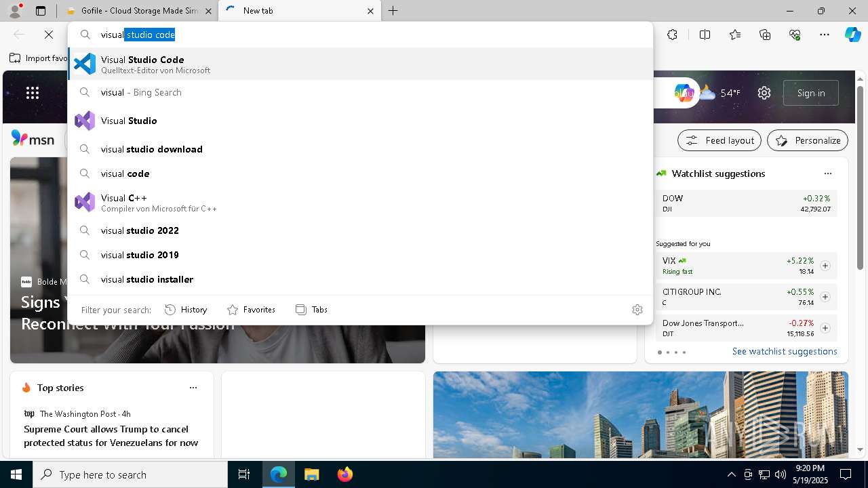Click Import favorites bookmark

coord(39,58)
